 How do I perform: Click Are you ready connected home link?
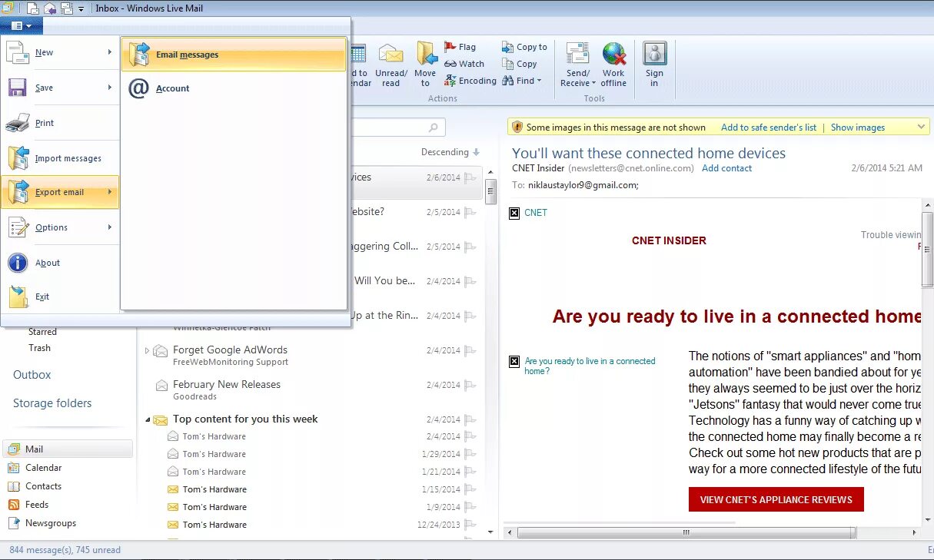point(590,366)
